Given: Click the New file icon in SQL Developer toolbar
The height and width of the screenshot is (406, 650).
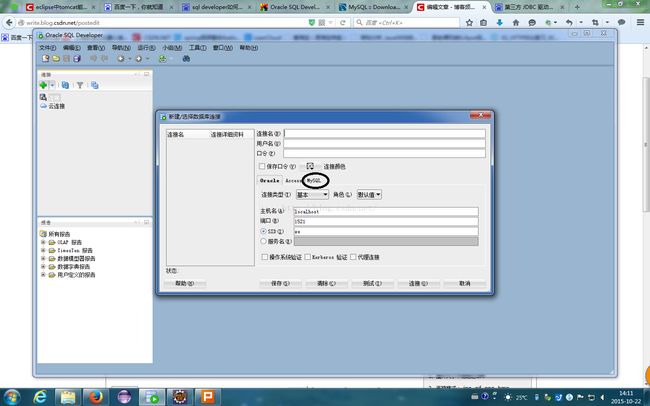Looking at the screenshot, I should (x=46, y=59).
